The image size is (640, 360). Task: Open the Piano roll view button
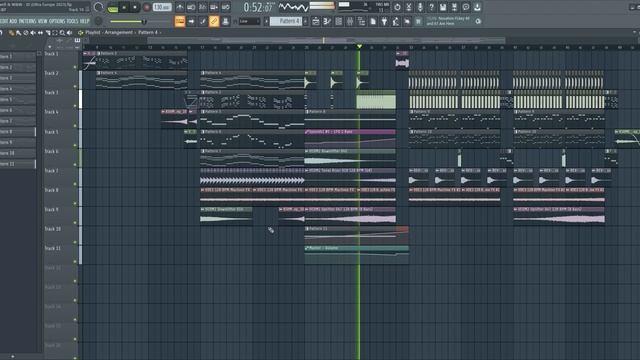pyautogui.click(x=327, y=21)
